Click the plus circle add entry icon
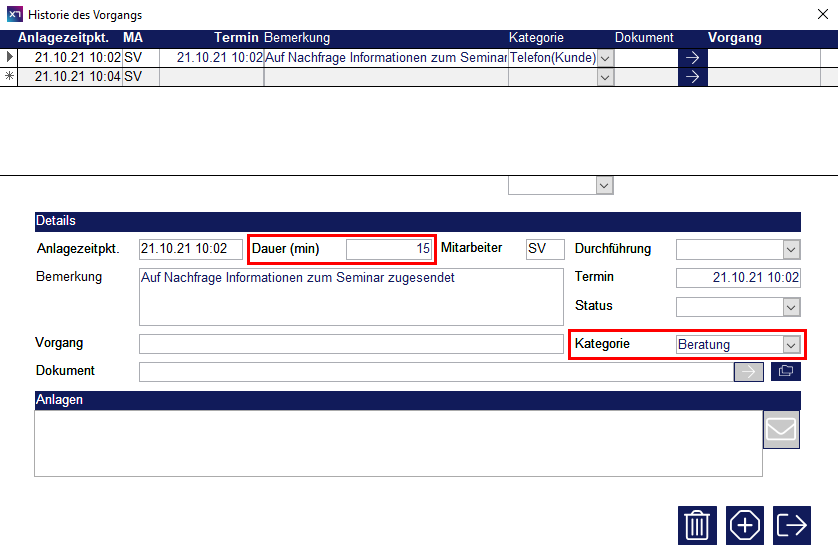 click(x=745, y=525)
